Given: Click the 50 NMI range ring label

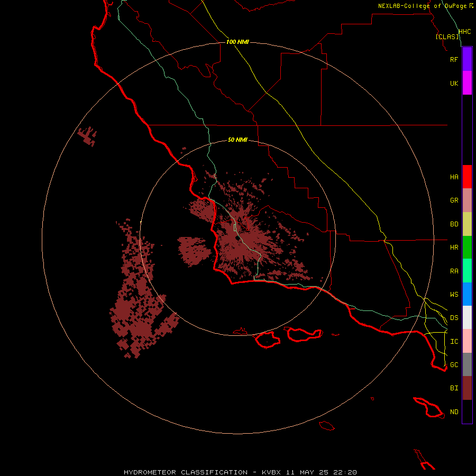Looking at the screenshot, I should 237,140.
